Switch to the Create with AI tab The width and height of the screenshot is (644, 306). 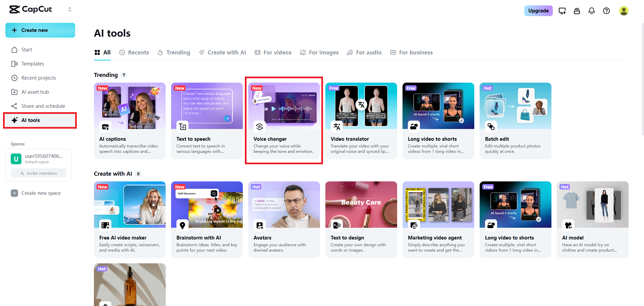[x=222, y=52]
